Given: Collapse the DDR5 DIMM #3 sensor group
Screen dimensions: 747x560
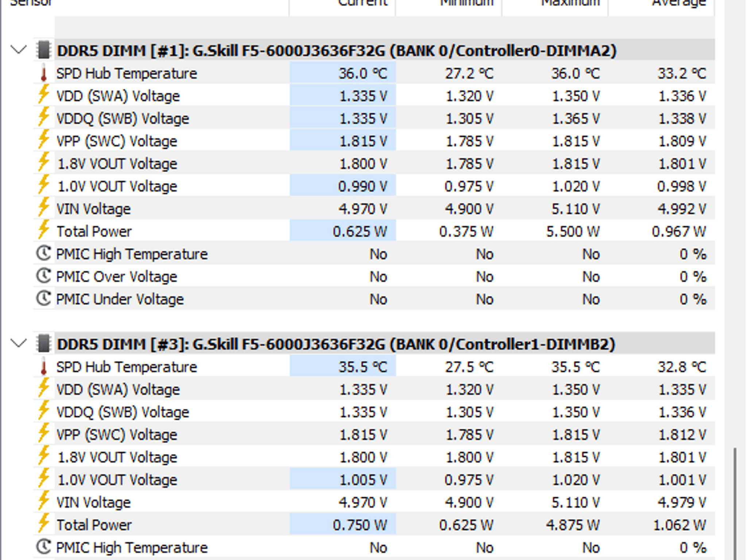Looking at the screenshot, I should coord(19,343).
